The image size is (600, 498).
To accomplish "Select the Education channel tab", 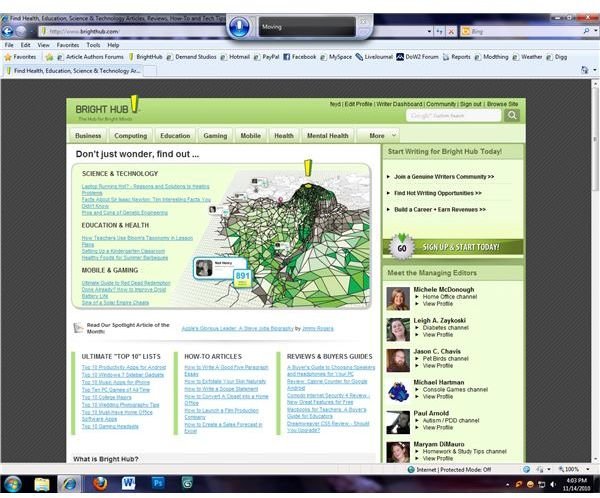I will point(175,136).
